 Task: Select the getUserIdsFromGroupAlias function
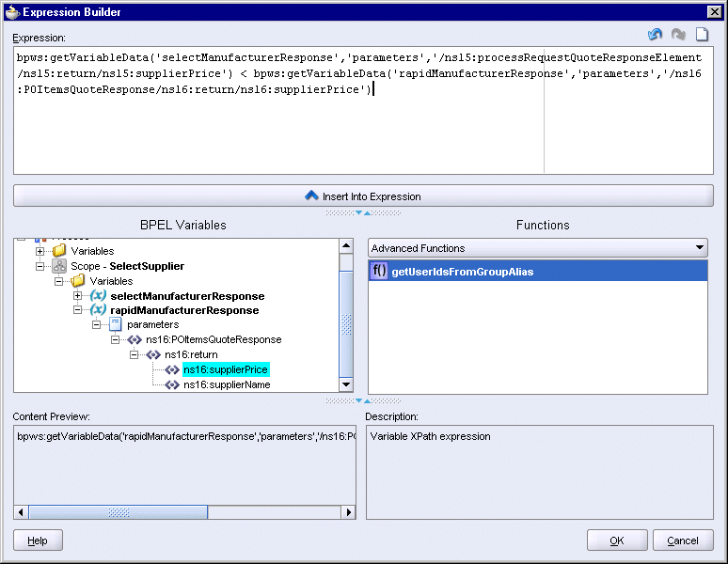(538, 272)
